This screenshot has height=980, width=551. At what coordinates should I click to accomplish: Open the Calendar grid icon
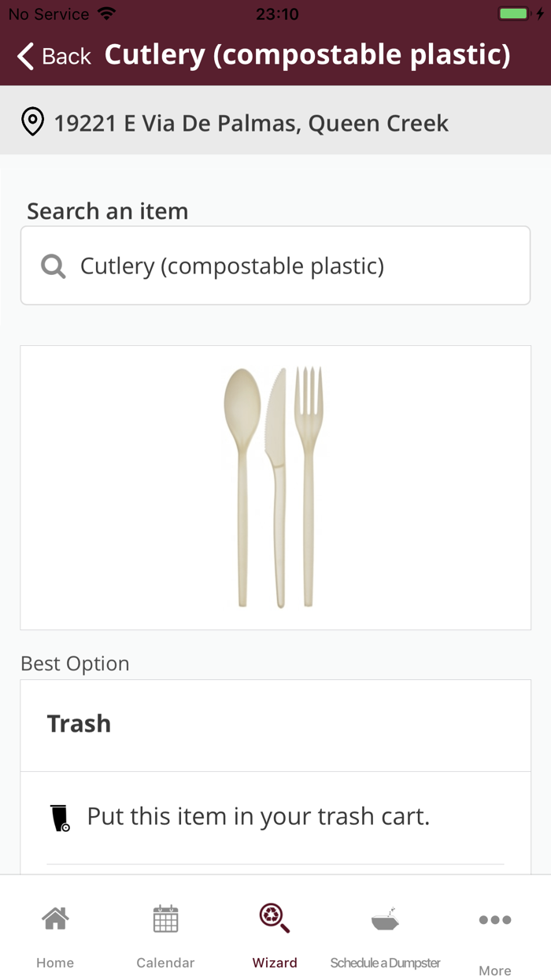165,919
